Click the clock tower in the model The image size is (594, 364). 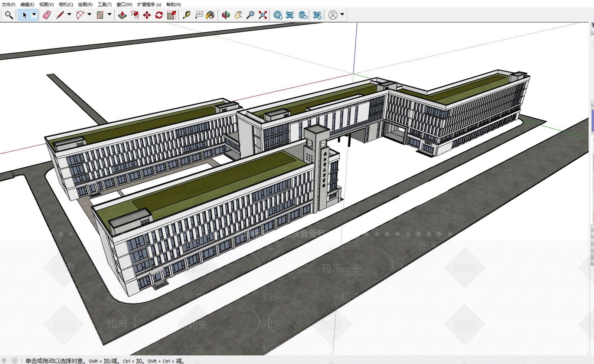[x=318, y=169]
